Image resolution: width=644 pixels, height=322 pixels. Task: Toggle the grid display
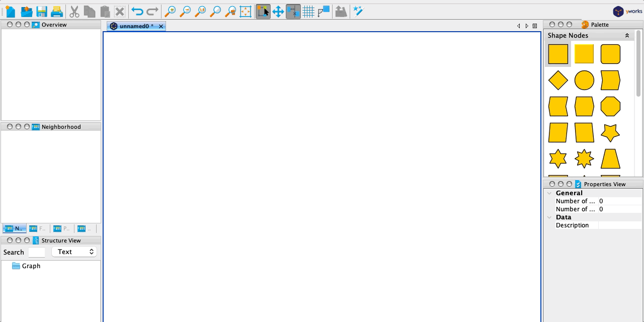point(308,11)
